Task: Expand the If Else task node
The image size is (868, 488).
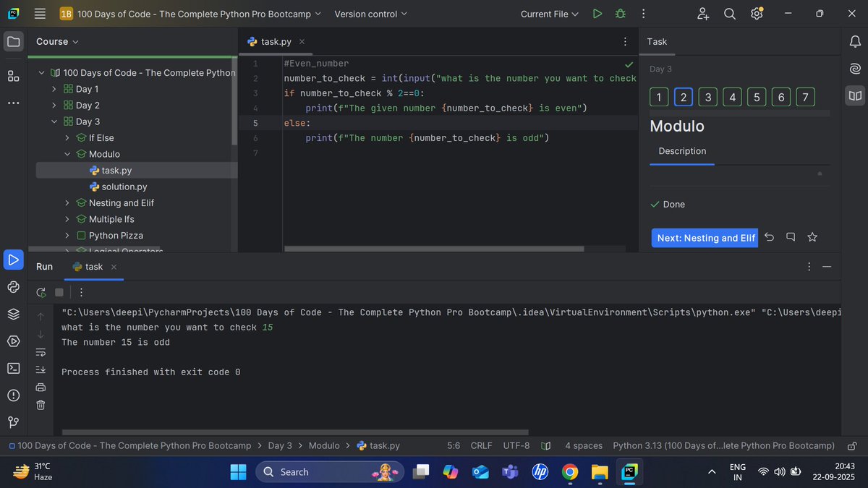Action: tap(67, 138)
